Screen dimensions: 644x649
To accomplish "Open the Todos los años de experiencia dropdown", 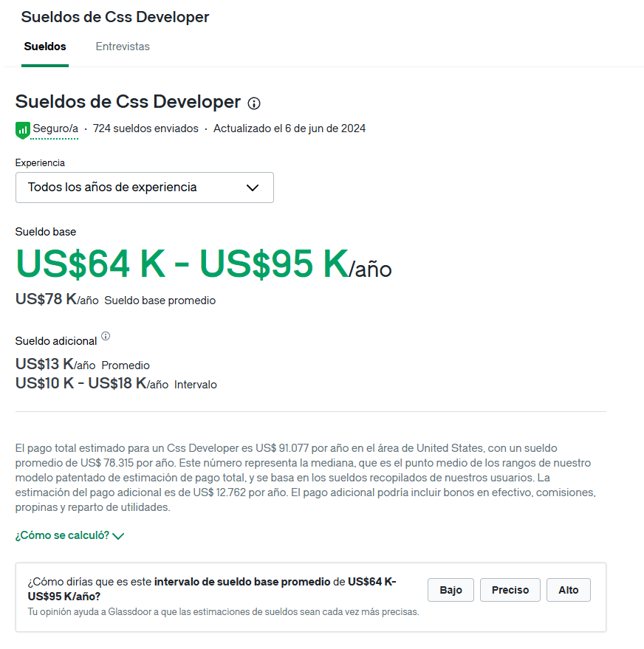I will click(x=145, y=188).
